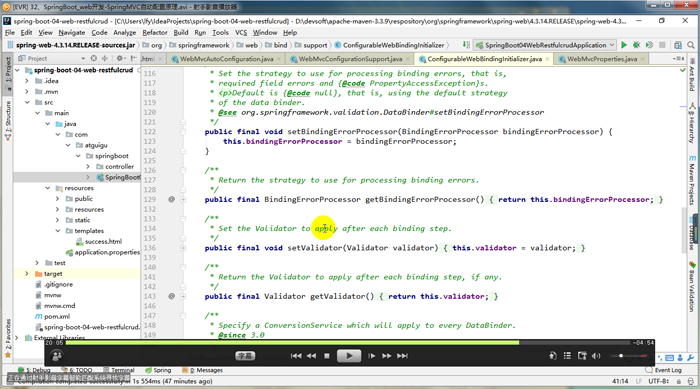Open the Navigate menu
The height and width of the screenshot is (389, 700).
[71, 33]
